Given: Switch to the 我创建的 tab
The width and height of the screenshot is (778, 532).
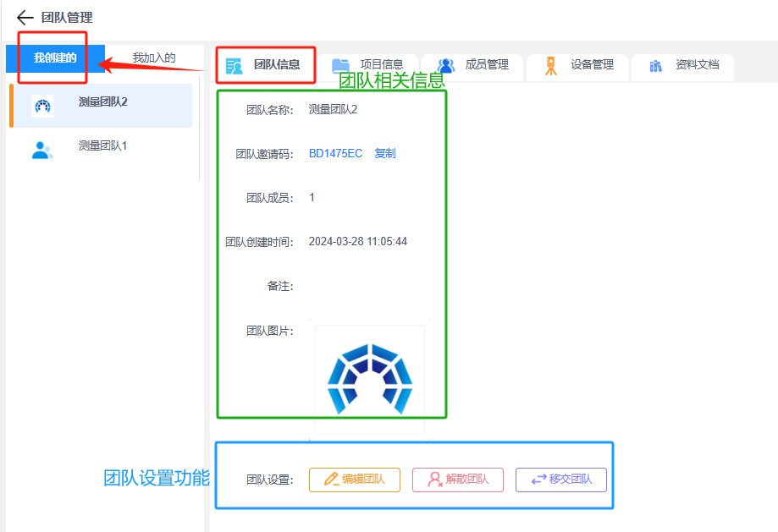Looking at the screenshot, I should pos(55,58).
